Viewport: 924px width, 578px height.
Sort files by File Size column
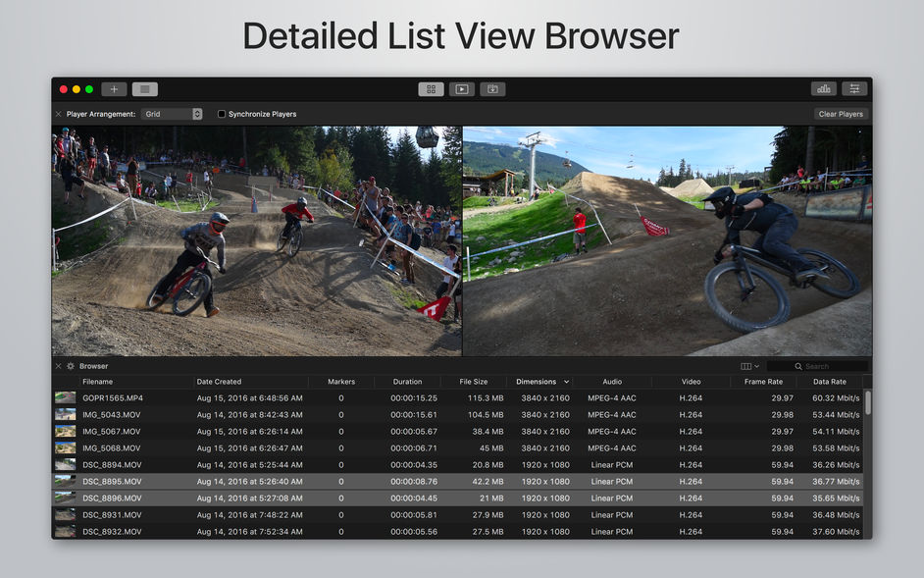(x=474, y=381)
